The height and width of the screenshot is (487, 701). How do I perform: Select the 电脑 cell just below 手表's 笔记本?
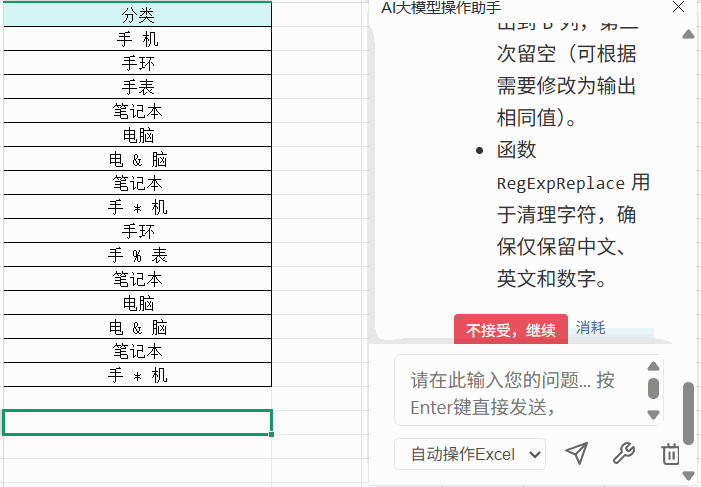(137, 135)
